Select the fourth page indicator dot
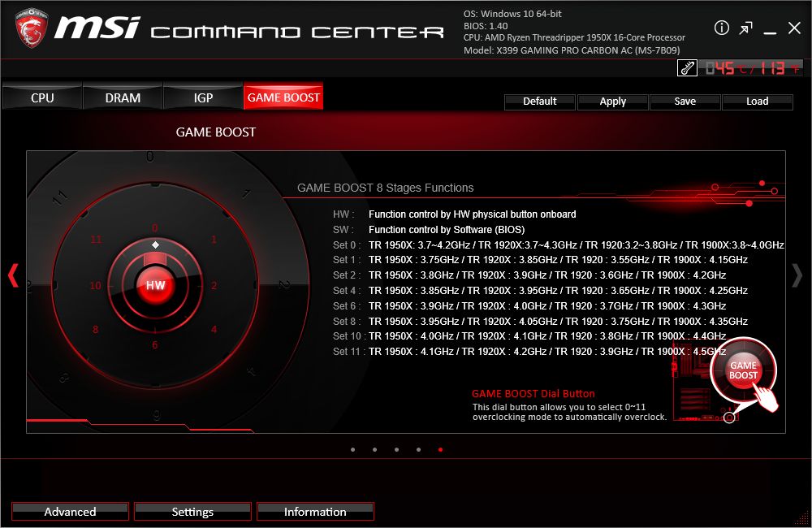This screenshot has height=528, width=812. click(418, 450)
